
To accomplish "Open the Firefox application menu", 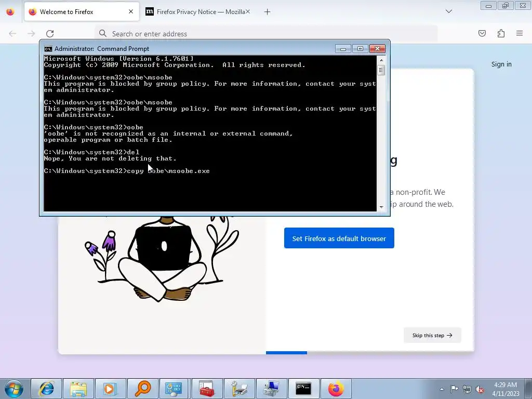I will tap(520, 33).
